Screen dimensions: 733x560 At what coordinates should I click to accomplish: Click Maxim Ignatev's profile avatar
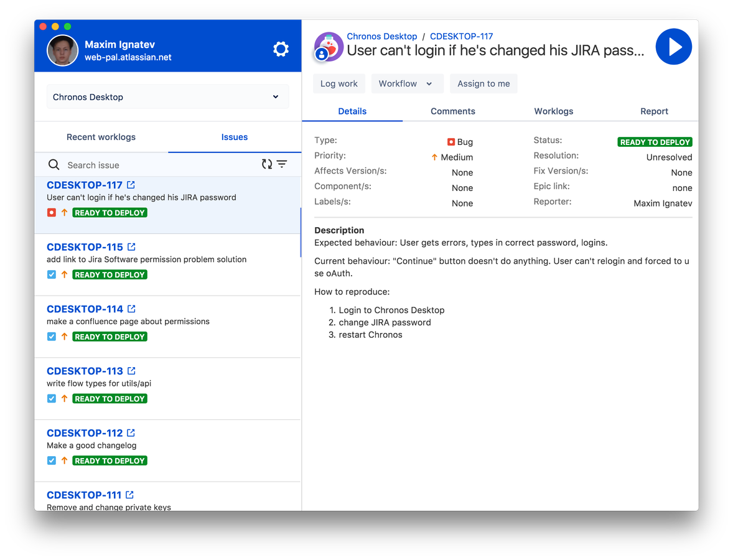click(62, 50)
